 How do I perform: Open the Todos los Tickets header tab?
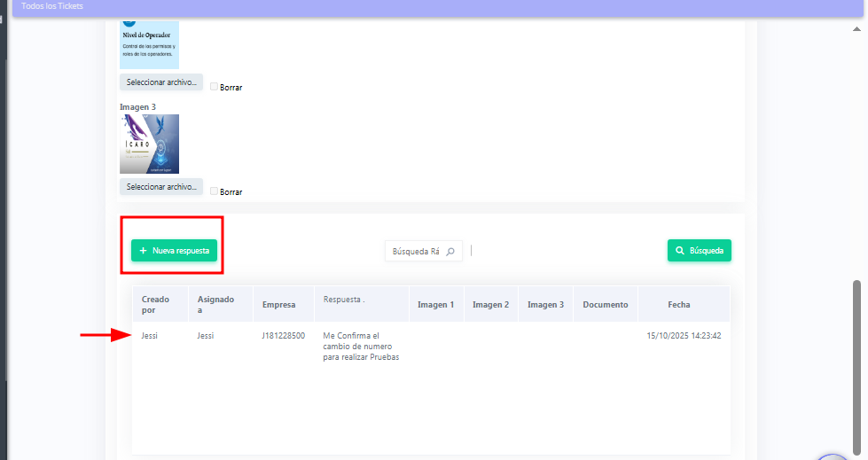tap(52, 6)
